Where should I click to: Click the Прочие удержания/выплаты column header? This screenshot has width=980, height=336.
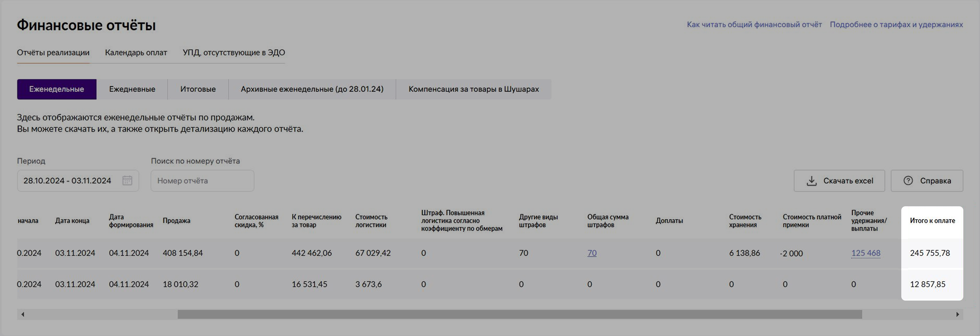pyautogui.click(x=869, y=221)
